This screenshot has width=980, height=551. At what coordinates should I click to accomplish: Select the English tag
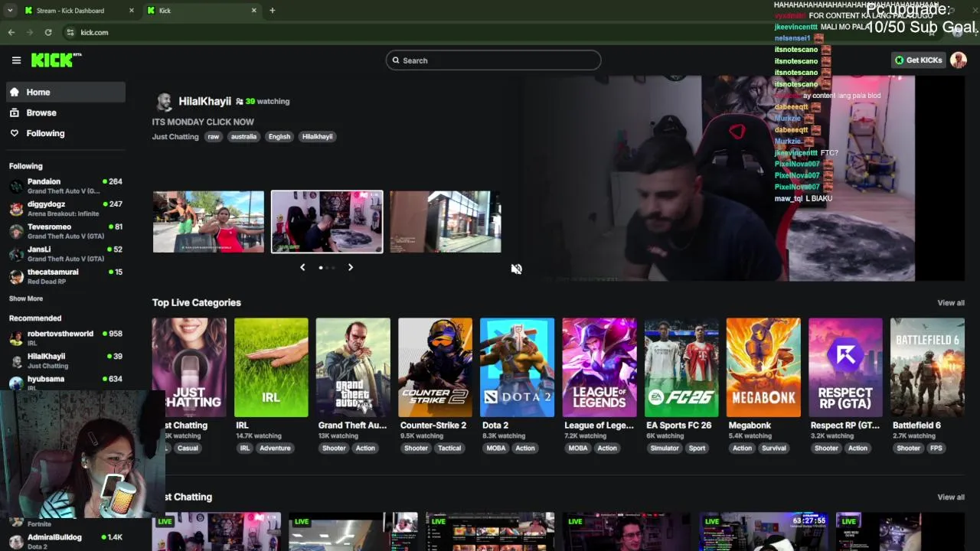pos(279,136)
